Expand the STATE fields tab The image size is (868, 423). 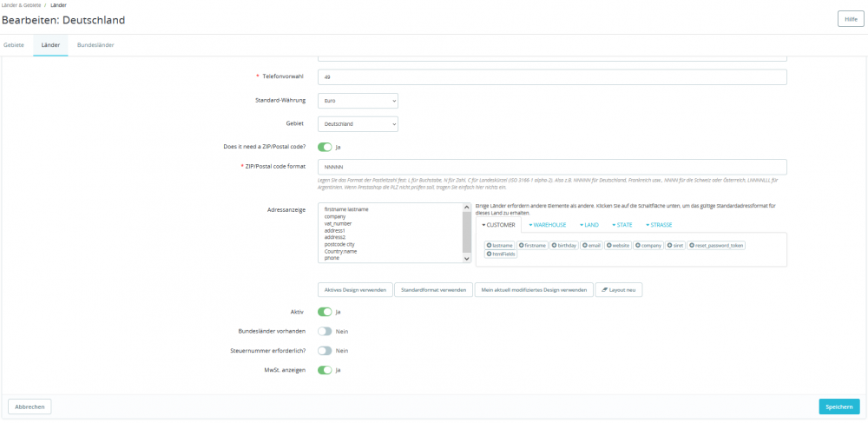pyautogui.click(x=622, y=225)
